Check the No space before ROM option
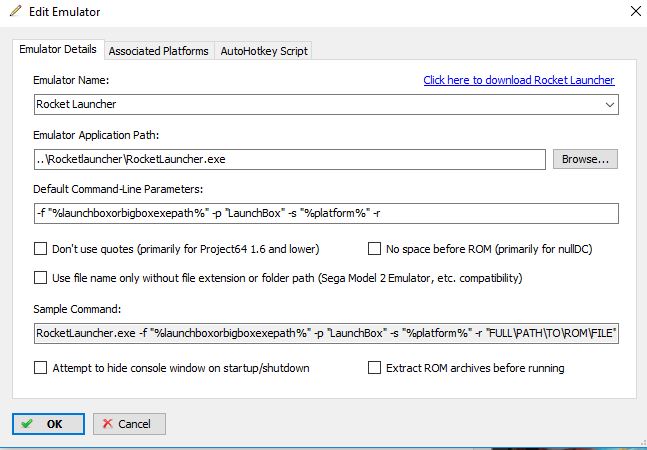 [x=375, y=249]
